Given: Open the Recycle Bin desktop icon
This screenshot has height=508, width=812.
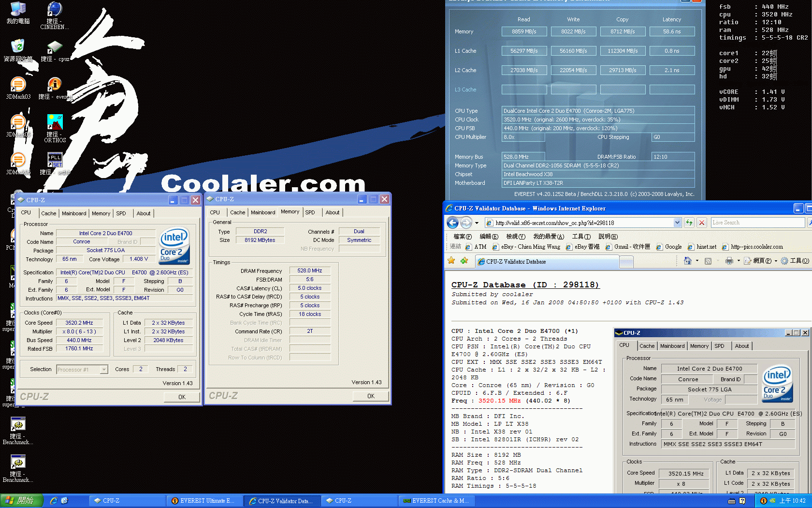Looking at the screenshot, I should (18, 51).
